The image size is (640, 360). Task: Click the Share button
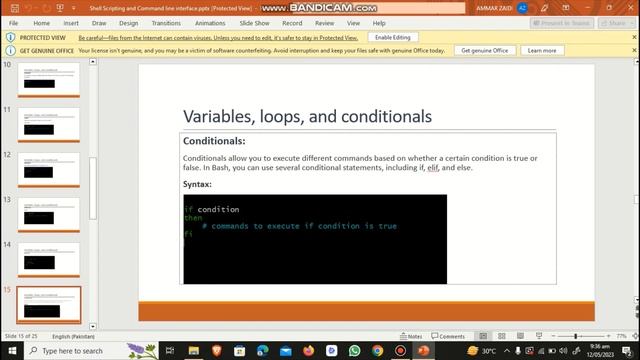tap(617, 23)
